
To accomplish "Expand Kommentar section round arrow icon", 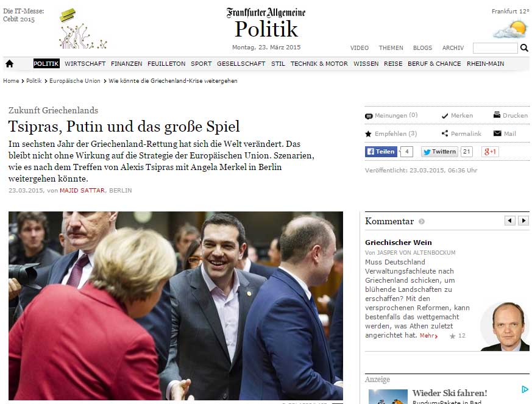I will click(x=421, y=222).
